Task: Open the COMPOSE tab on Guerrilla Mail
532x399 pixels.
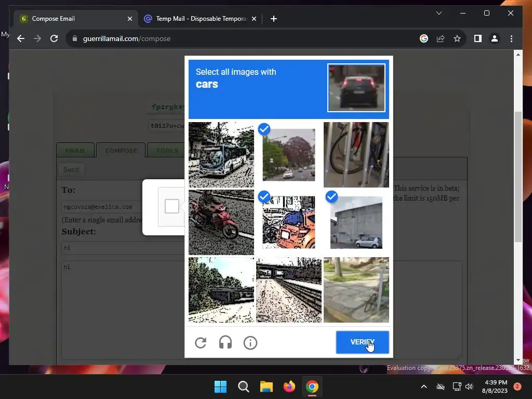Action: coord(121,150)
